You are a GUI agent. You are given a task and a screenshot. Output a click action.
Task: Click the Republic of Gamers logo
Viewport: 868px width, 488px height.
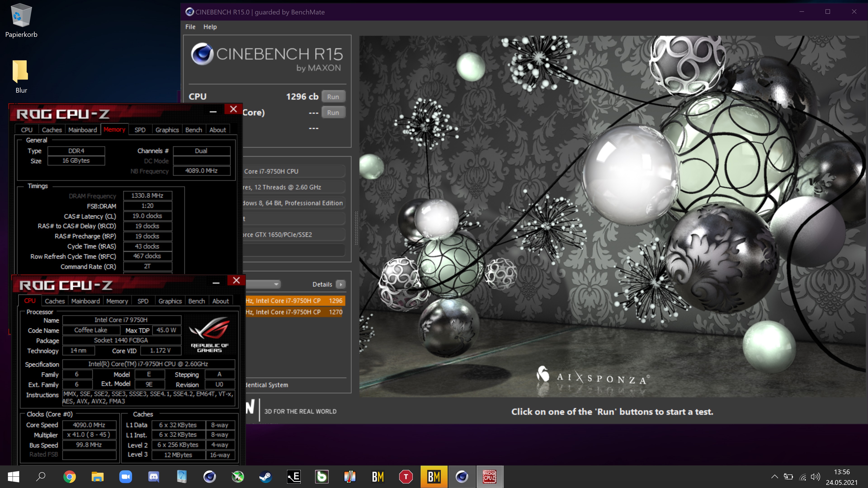[x=210, y=334]
